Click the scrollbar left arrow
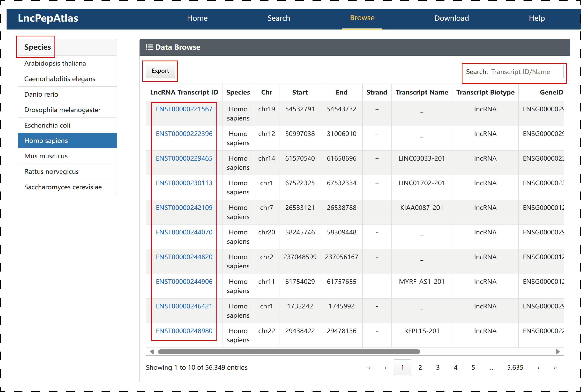This screenshot has height=392, width=581. 152,352
